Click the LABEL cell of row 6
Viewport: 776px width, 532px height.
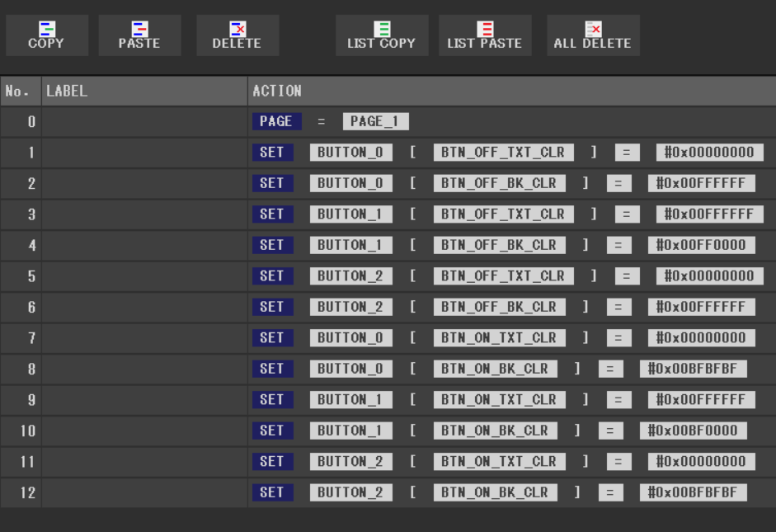click(x=144, y=307)
